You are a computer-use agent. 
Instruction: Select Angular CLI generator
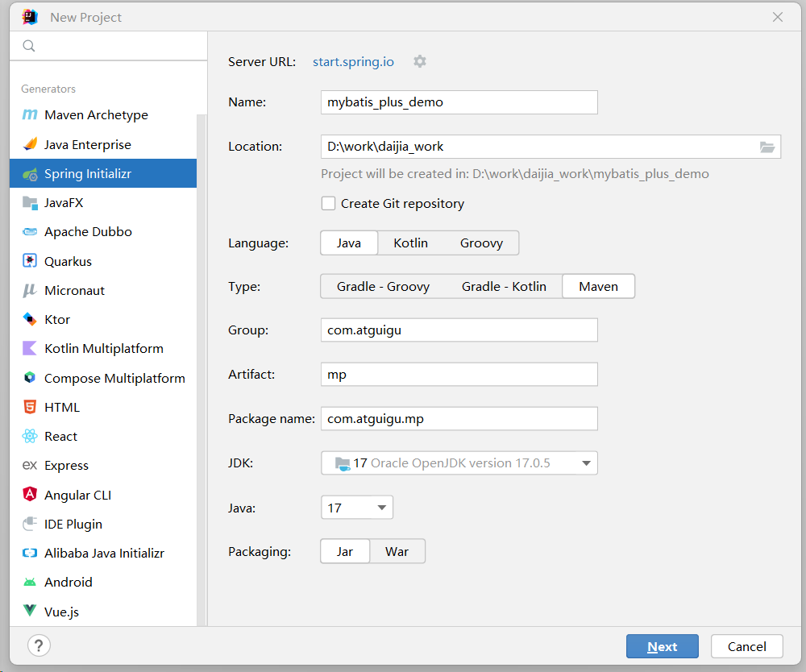103,495
